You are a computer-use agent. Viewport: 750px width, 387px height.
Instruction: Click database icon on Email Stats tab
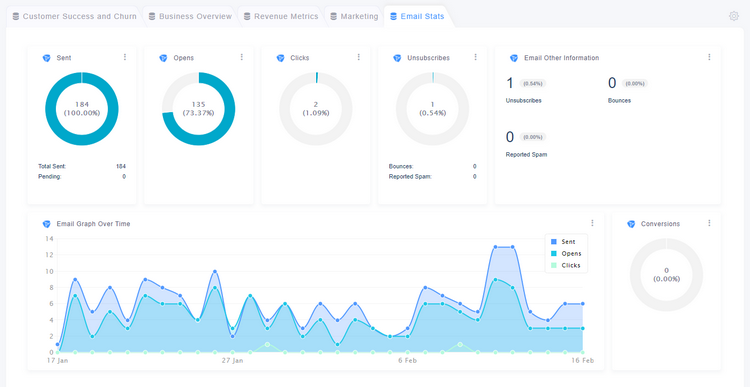(x=394, y=16)
